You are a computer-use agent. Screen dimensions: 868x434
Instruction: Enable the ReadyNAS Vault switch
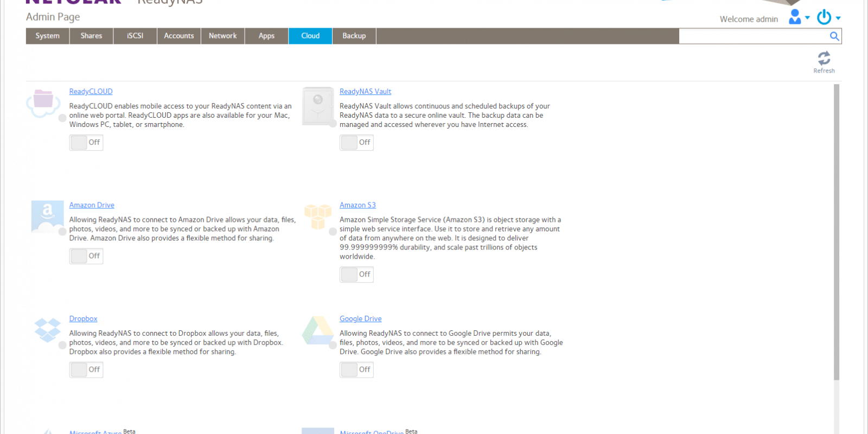[356, 143]
